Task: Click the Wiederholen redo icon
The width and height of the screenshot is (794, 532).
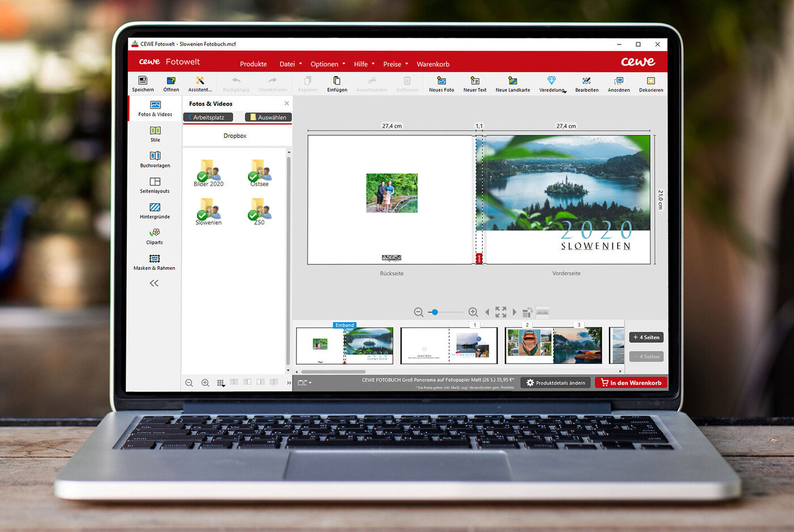Action: pos(273,84)
